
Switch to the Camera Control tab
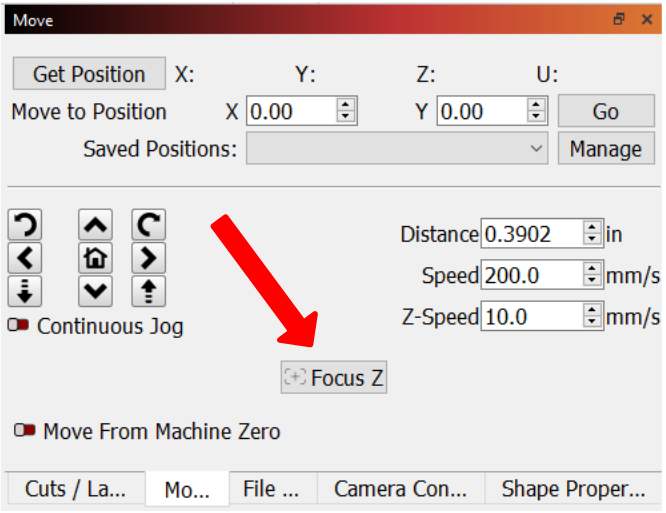point(401,489)
